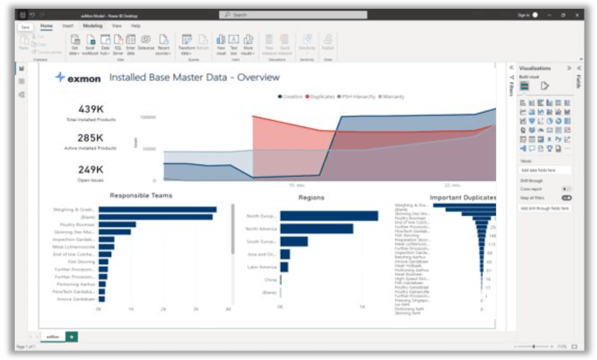This screenshot has width=597, height=360.
Task: Open the Sensitivity dropdown
Action: (x=307, y=45)
